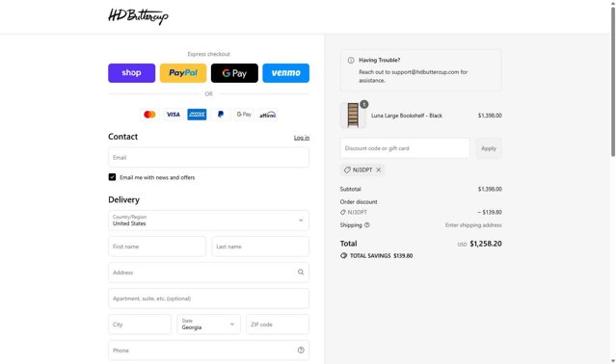Click the - $139.80 discount amount

coord(490,212)
